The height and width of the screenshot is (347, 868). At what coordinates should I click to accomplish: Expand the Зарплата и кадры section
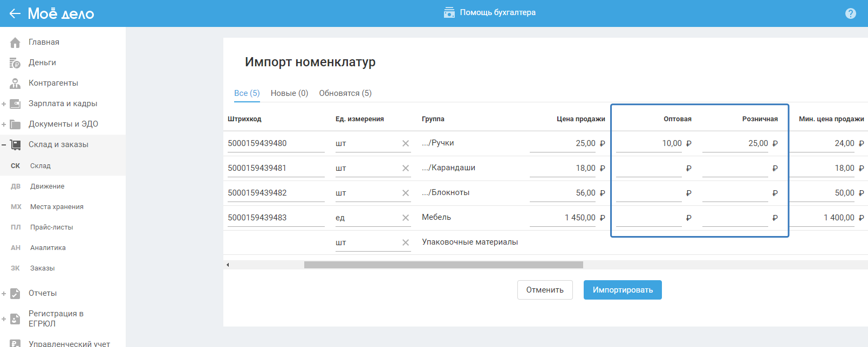coord(4,104)
